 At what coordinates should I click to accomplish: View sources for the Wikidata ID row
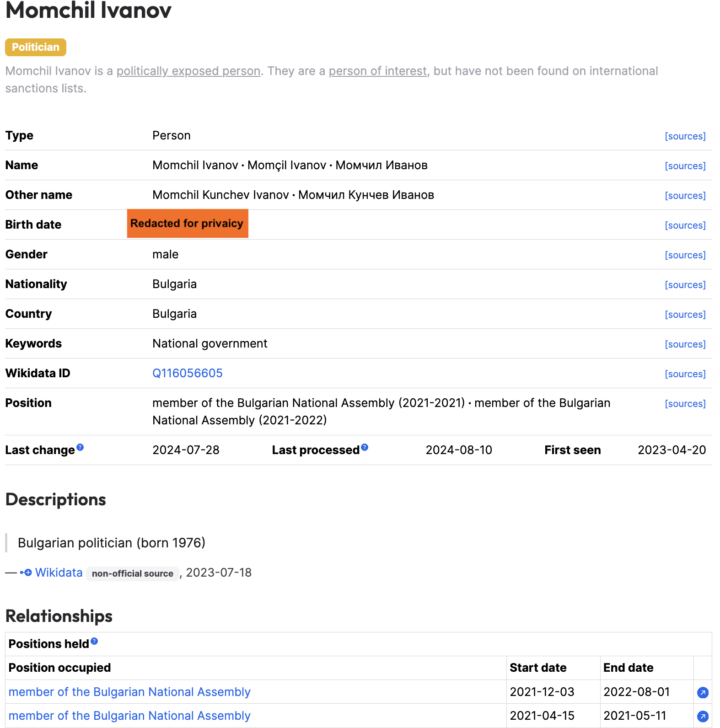tap(685, 374)
